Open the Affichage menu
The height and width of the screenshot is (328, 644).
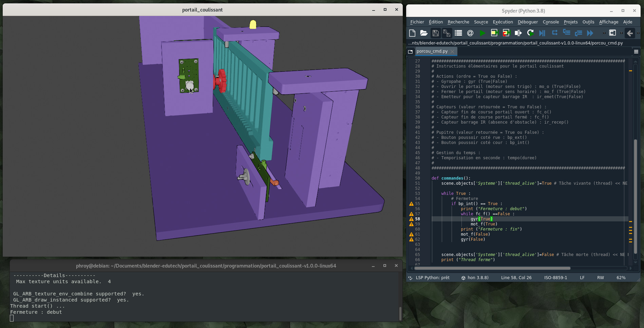tap(609, 22)
